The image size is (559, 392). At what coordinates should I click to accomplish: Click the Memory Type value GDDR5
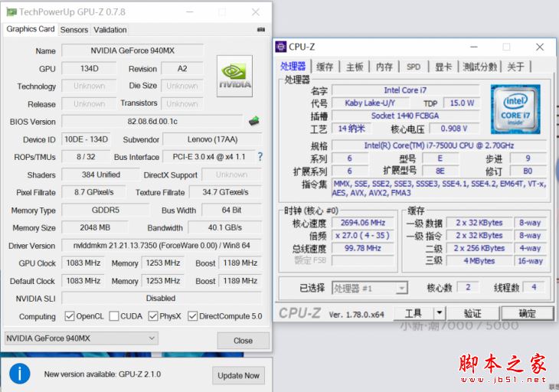106,210
